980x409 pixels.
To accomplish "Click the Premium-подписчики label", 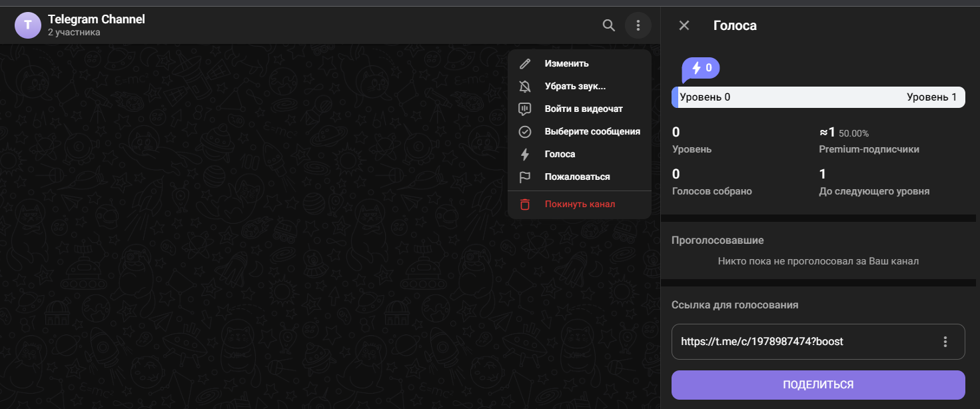I will pyautogui.click(x=869, y=149).
